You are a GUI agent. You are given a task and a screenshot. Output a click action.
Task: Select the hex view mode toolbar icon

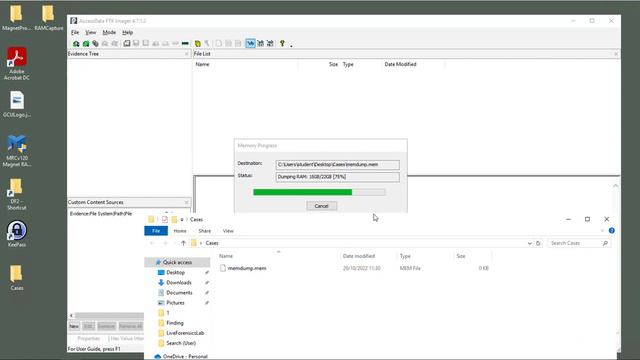270,43
